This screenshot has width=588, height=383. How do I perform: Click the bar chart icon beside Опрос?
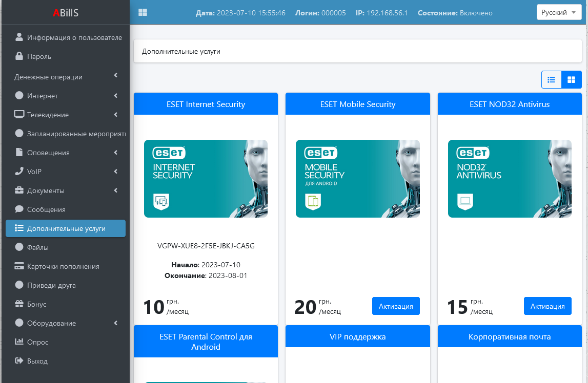(x=19, y=342)
